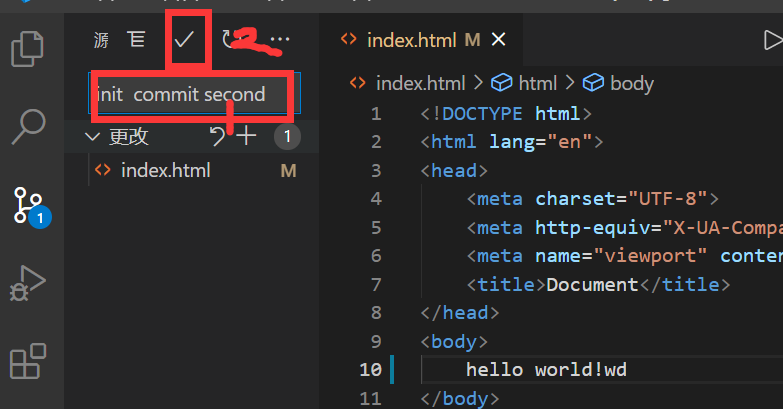This screenshot has width=783, height=409.
Task: Collapse the 更改 changes group
Action: click(93, 136)
